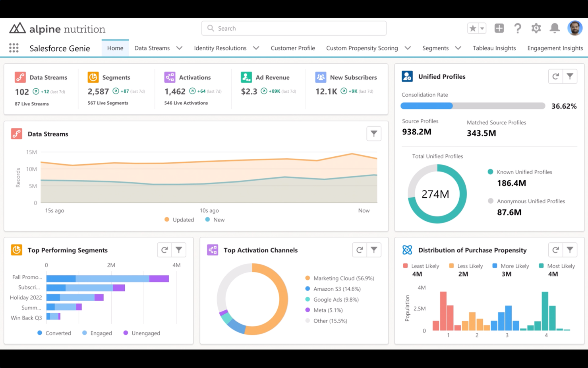Image resolution: width=588 pixels, height=368 pixels.
Task: Refresh the Unified Profiles panel
Action: point(555,76)
